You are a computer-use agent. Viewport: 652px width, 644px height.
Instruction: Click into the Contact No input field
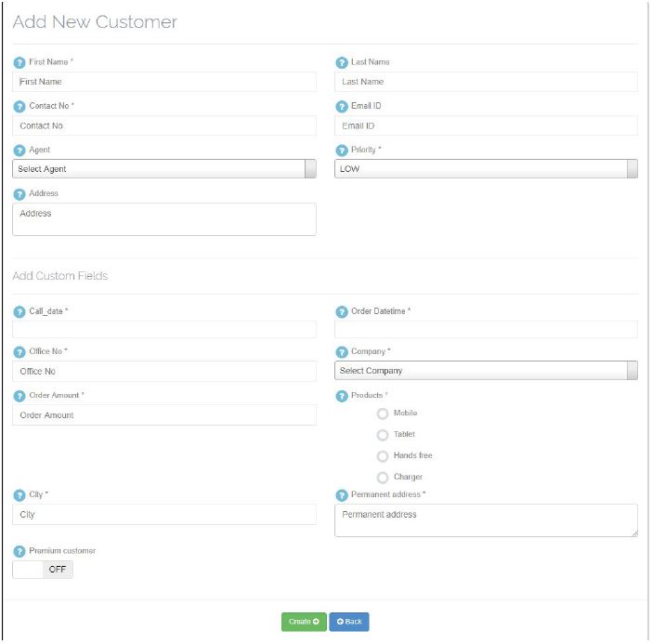click(163, 125)
